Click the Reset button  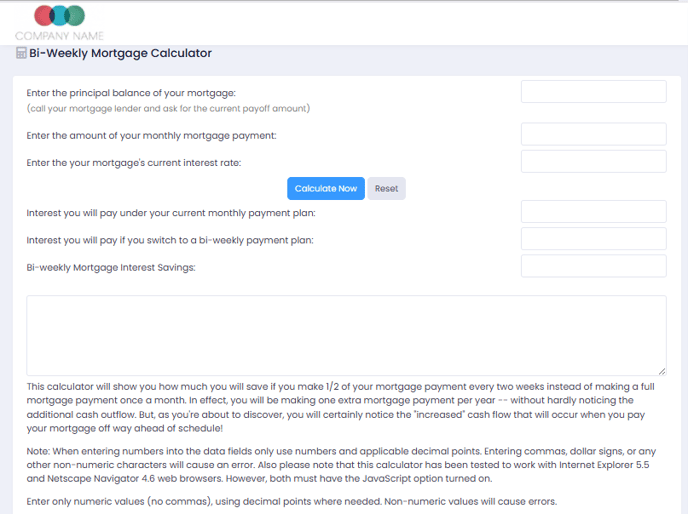(x=387, y=188)
